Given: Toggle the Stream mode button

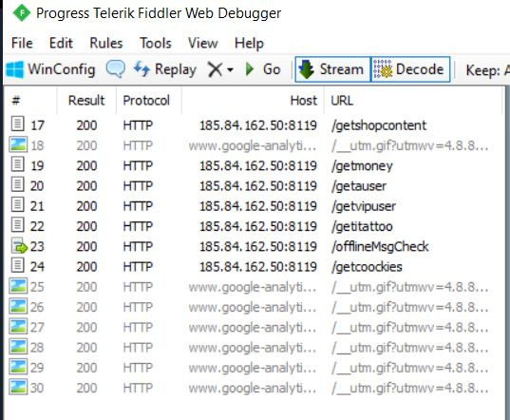Looking at the screenshot, I should (332, 69).
